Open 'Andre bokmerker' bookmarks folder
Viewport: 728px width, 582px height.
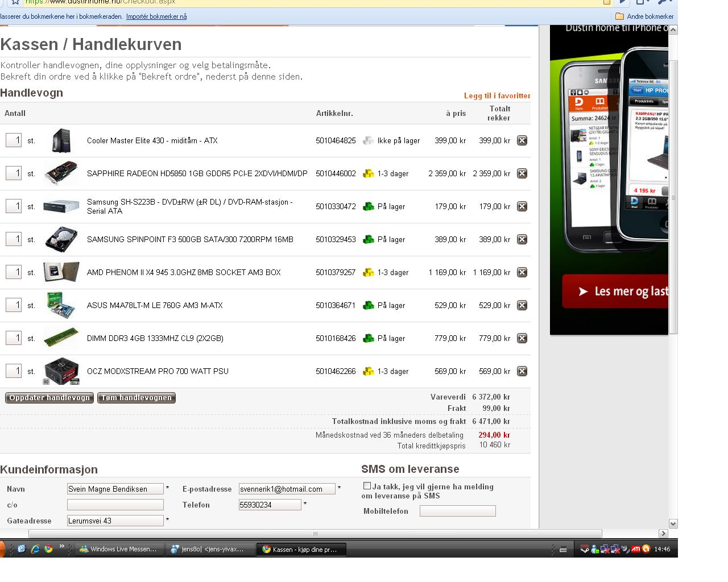point(644,16)
